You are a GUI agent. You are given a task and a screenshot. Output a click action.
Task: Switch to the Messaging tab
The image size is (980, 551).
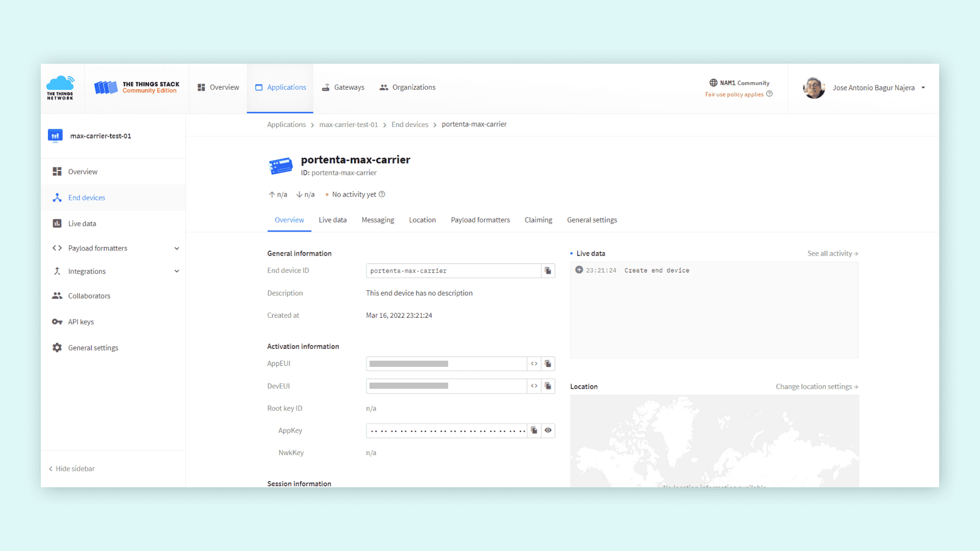378,220
